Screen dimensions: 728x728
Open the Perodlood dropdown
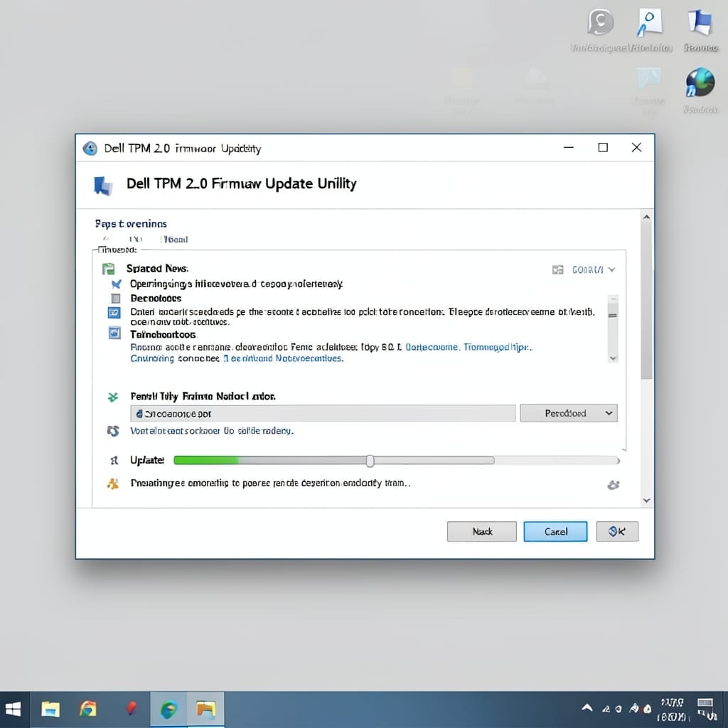[568, 413]
